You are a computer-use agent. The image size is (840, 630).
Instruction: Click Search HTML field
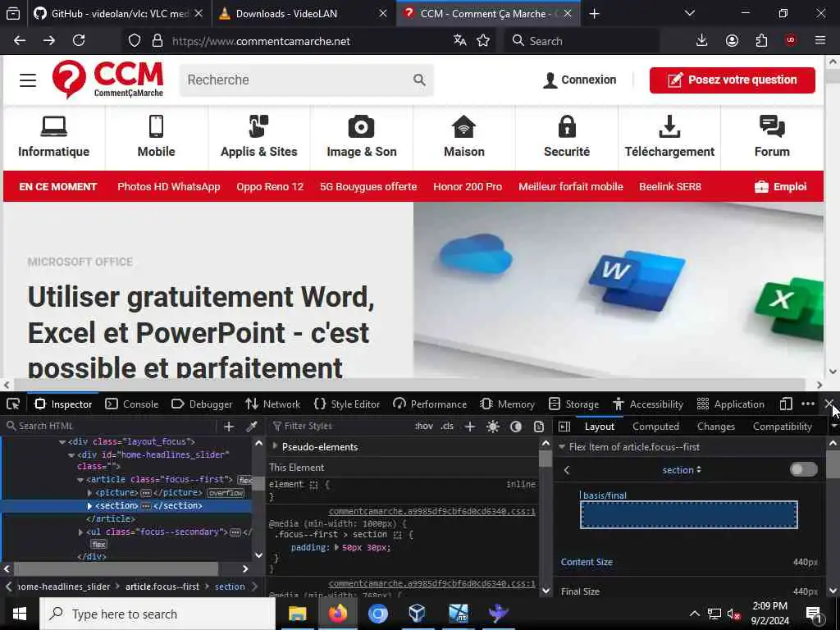pyautogui.click(x=110, y=427)
